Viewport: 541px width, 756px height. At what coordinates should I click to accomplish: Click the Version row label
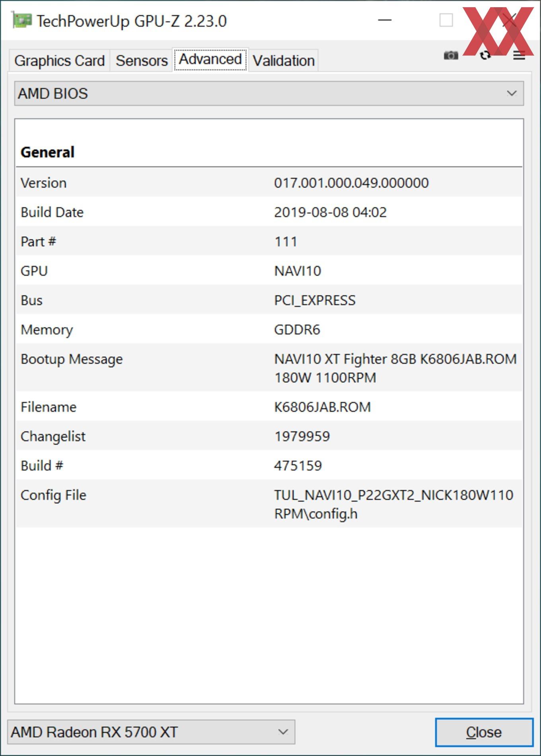tap(43, 183)
